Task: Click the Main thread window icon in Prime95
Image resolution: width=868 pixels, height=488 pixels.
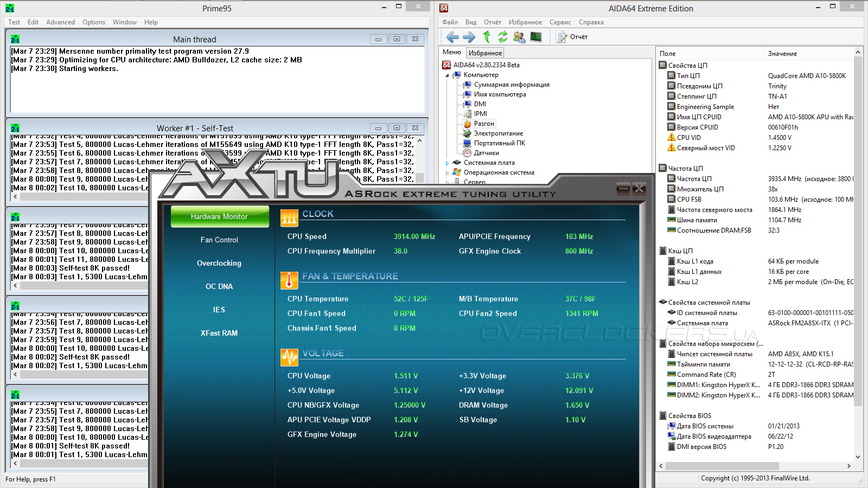Action: click(15, 39)
